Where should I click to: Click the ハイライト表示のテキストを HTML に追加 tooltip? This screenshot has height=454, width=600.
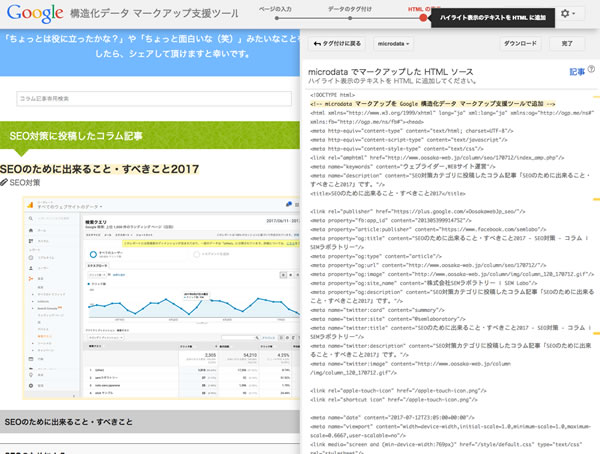[493, 18]
